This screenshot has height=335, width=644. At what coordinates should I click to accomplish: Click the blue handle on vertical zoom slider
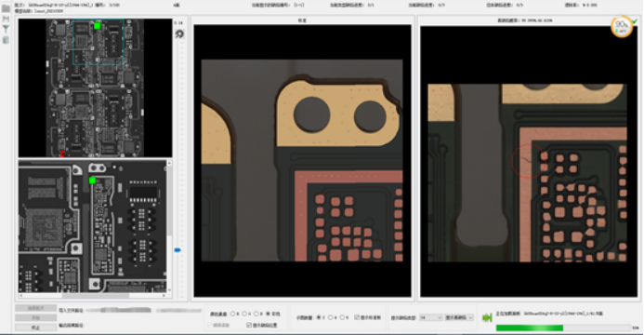pyautogui.click(x=177, y=250)
